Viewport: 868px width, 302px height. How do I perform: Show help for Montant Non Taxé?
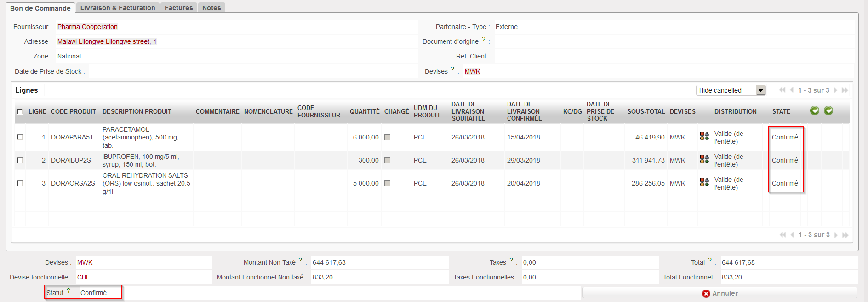[x=300, y=260]
